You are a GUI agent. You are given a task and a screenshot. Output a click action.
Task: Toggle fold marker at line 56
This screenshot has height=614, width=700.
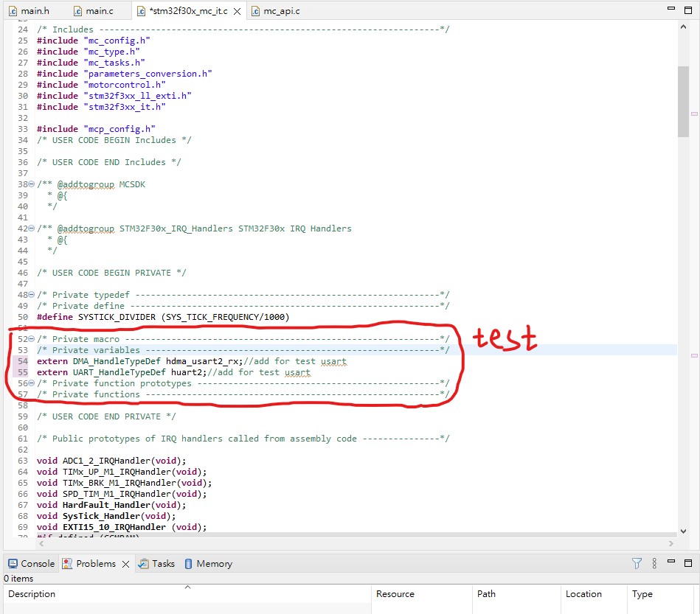[x=32, y=383]
